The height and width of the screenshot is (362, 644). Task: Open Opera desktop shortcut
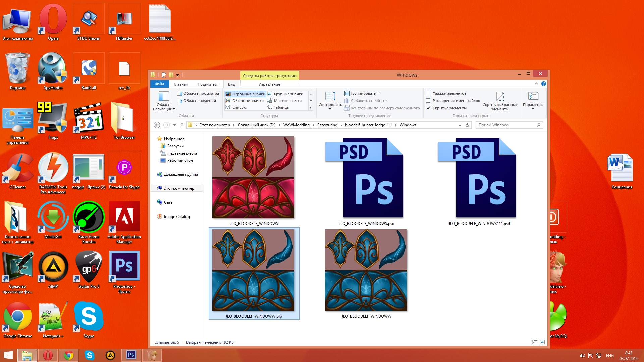53,22
